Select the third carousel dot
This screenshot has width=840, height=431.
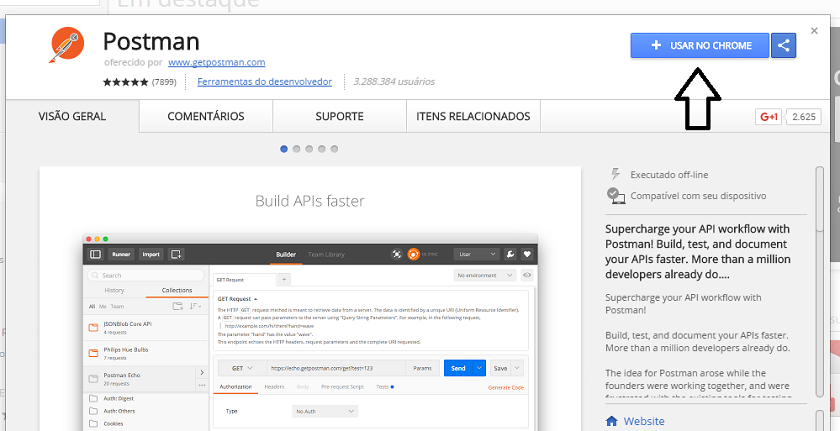309,149
